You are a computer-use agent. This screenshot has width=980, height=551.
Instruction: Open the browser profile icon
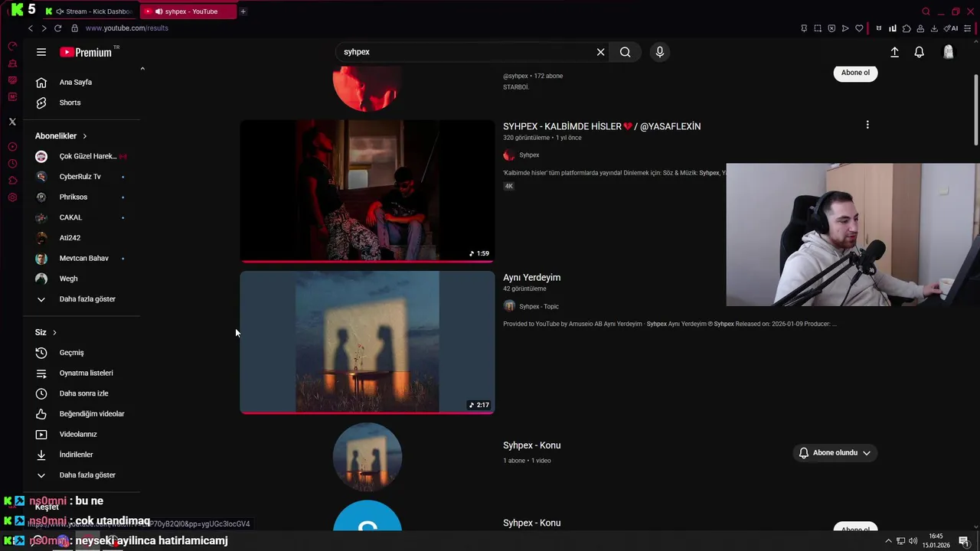(920, 28)
